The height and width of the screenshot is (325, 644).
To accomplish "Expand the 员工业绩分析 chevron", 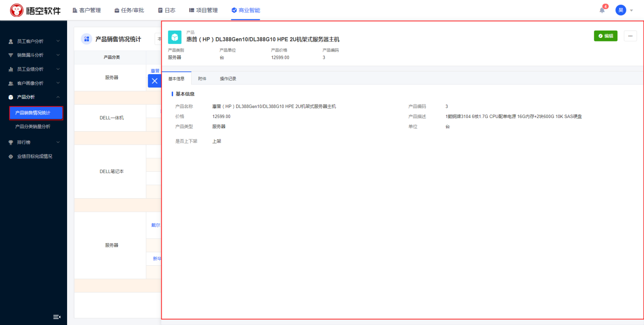I will (58, 69).
